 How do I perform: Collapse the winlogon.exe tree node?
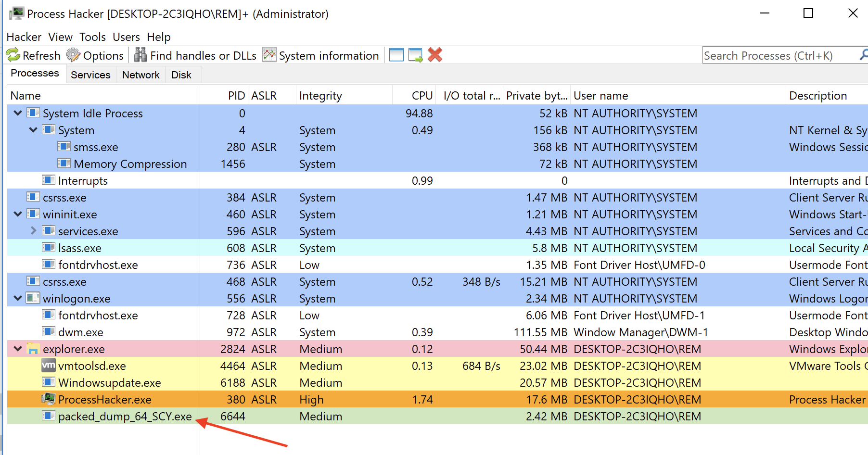18,298
